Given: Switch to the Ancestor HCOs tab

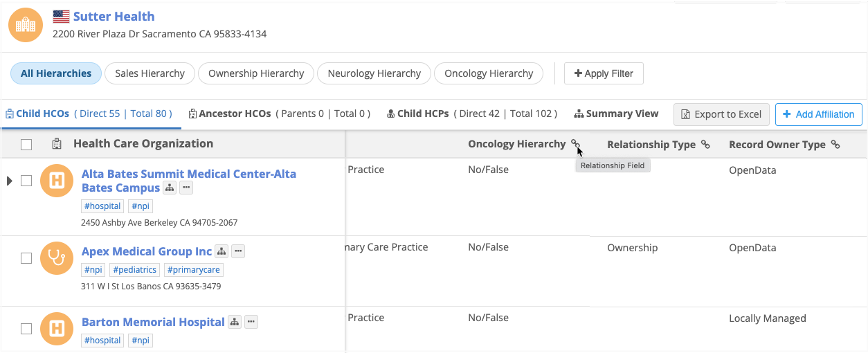Looking at the screenshot, I should coord(280,114).
